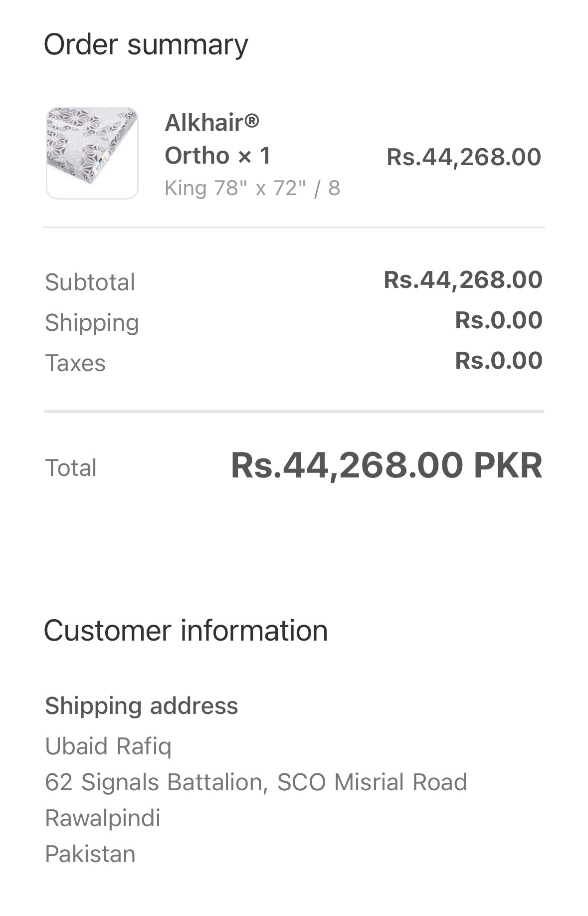Click the Order summary heading
This screenshot has width=588, height=916.
(146, 44)
